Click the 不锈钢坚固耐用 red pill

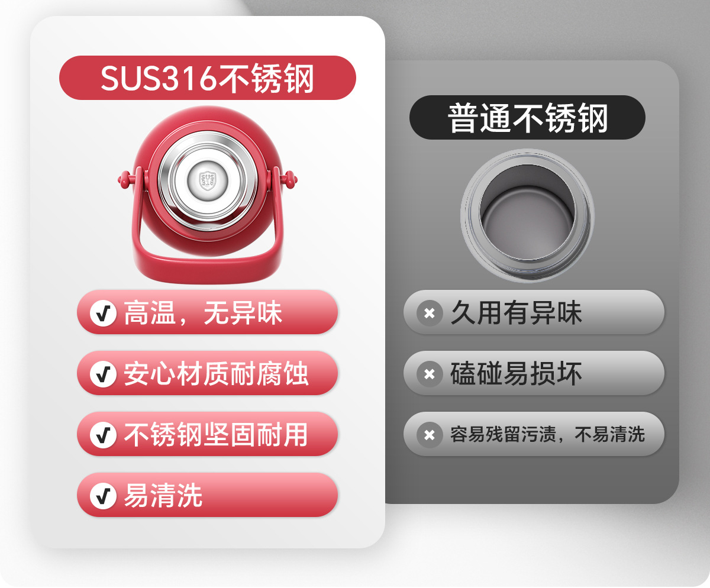(x=207, y=434)
